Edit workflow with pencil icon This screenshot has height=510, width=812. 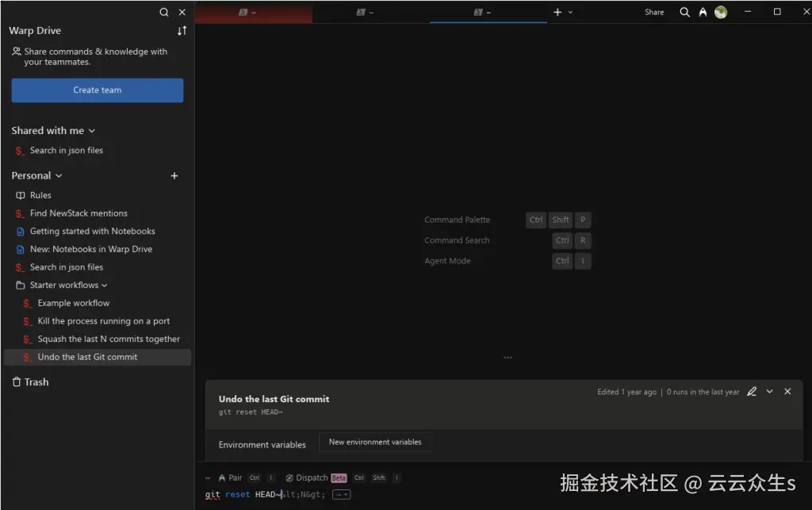[752, 392]
